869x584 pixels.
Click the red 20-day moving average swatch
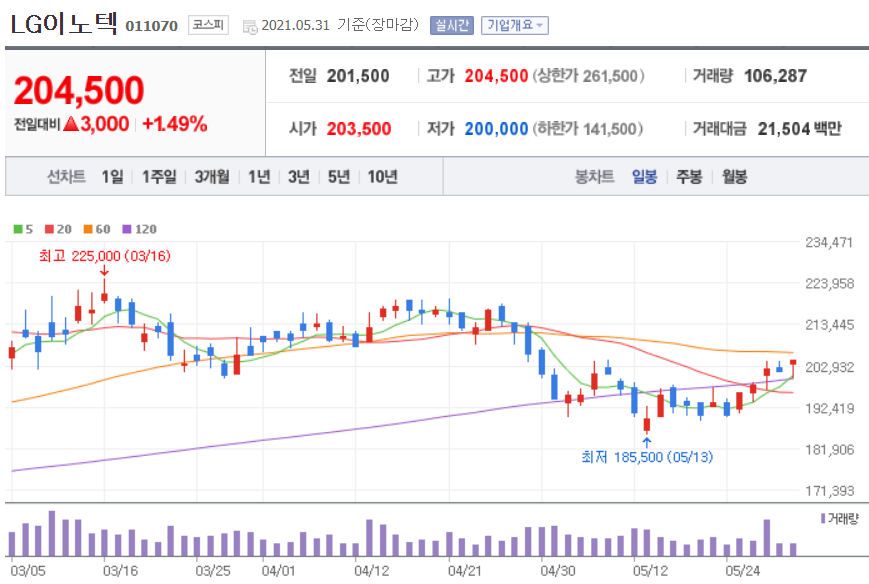click(49, 229)
